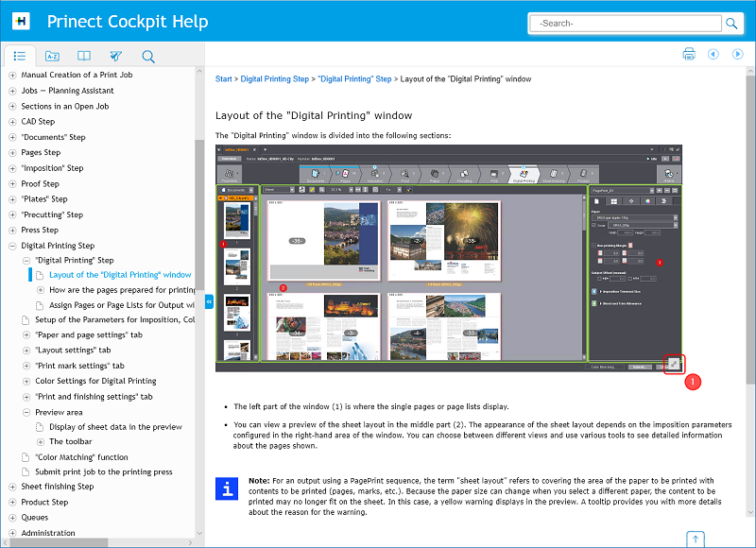Screen dimensions: 756x548
Task: Open the search tab magnifier in the sidebar
Action: tap(148, 56)
